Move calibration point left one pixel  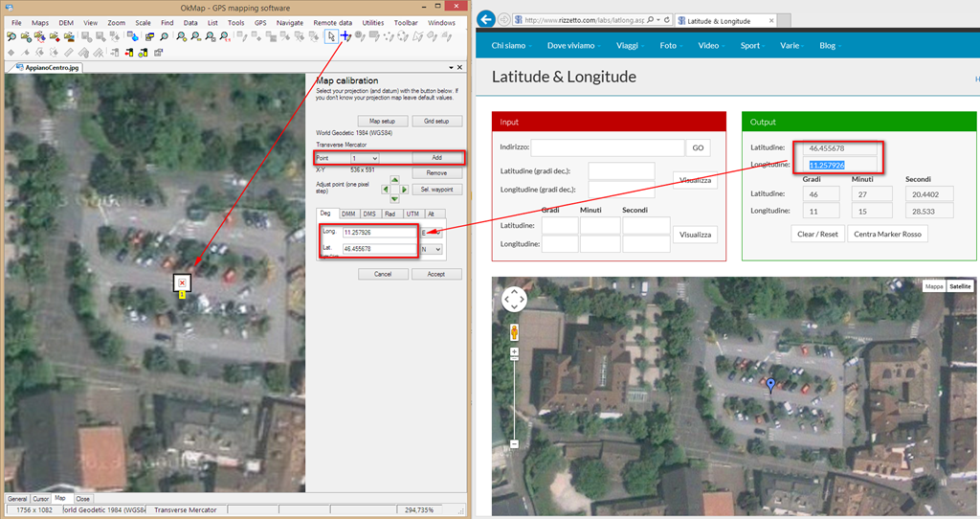coord(385,190)
